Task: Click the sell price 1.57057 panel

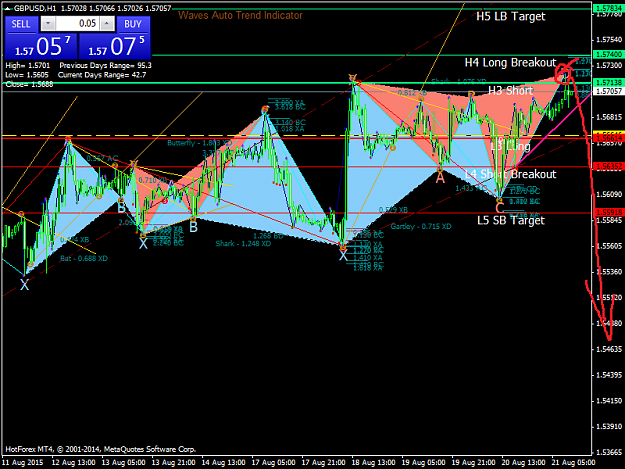Action: pos(41,46)
